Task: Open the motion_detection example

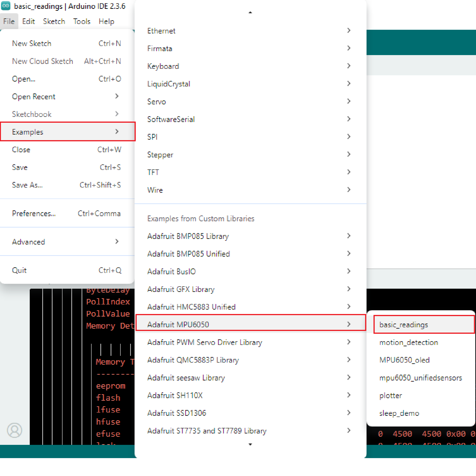Action: pos(409,342)
